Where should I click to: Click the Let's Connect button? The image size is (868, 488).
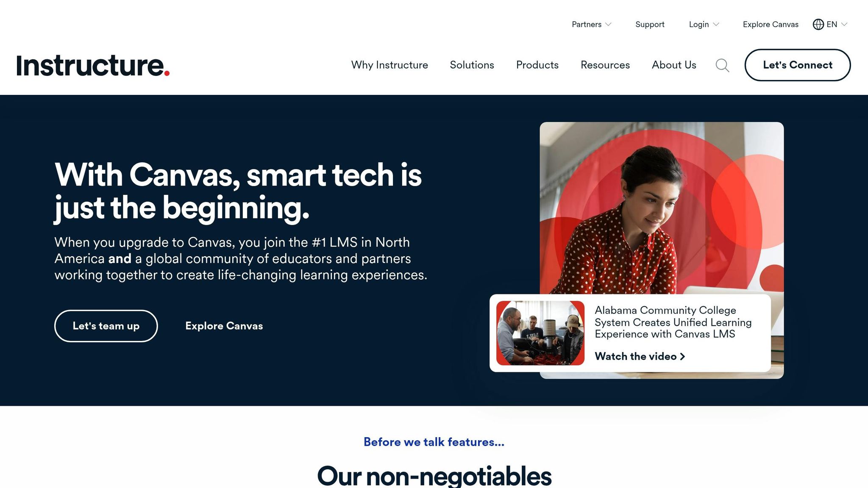797,65
